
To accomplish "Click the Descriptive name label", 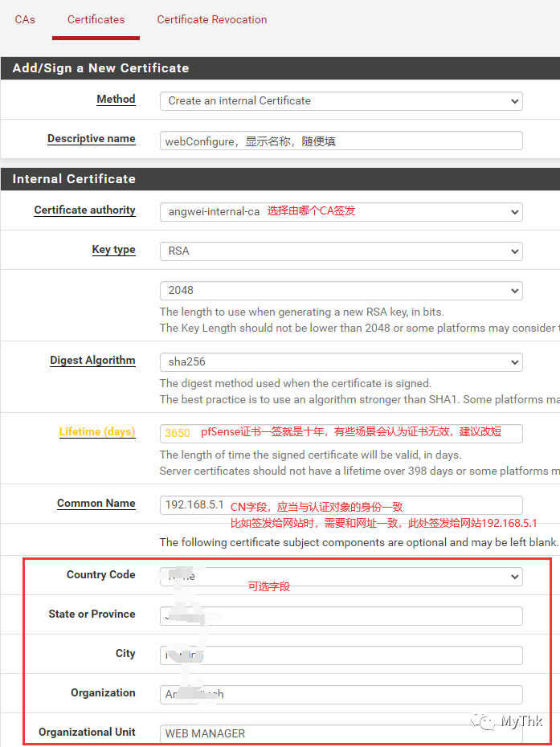I will [92, 139].
